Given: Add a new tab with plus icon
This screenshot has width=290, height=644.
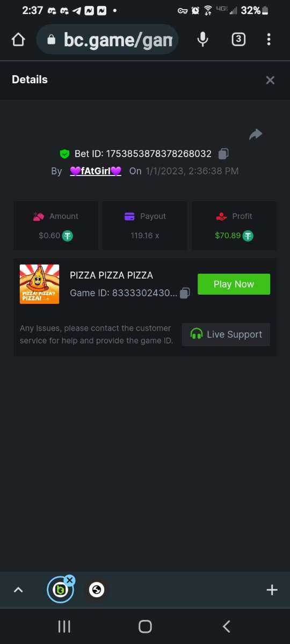Looking at the screenshot, I should (272, 590).
